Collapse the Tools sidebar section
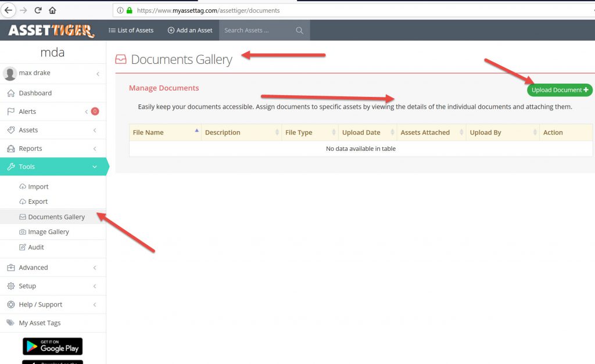Screen dimensions: 595x364 (52, 167)
